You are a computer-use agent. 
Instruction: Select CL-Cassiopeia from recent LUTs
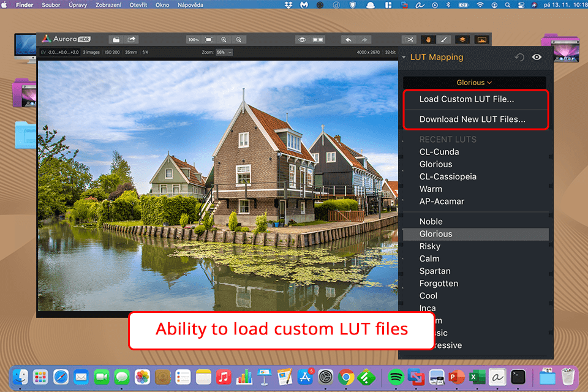coord(448,176)
